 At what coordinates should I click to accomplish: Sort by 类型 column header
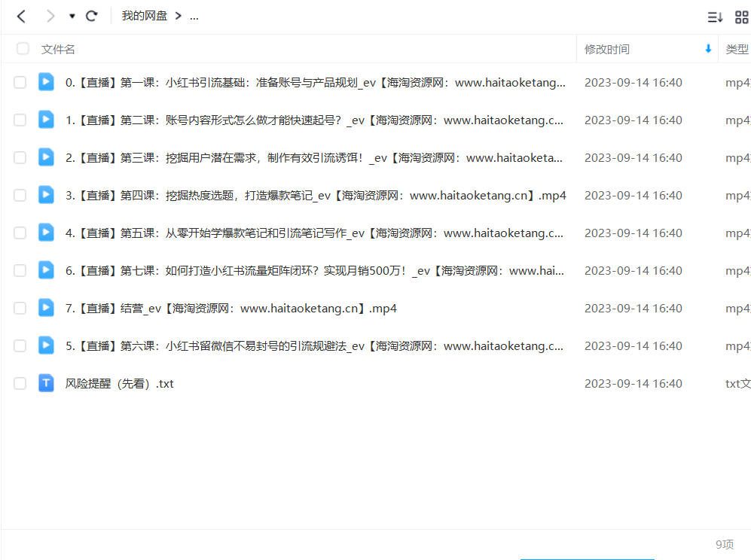pyautogui.click(x=737, y=49)
